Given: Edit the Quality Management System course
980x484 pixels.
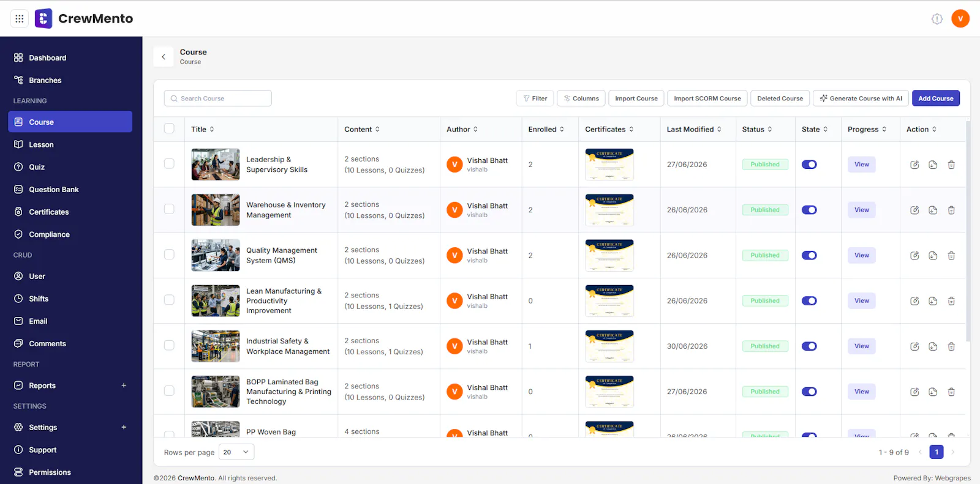Looking at the screenshot, I should coord(914,255).
